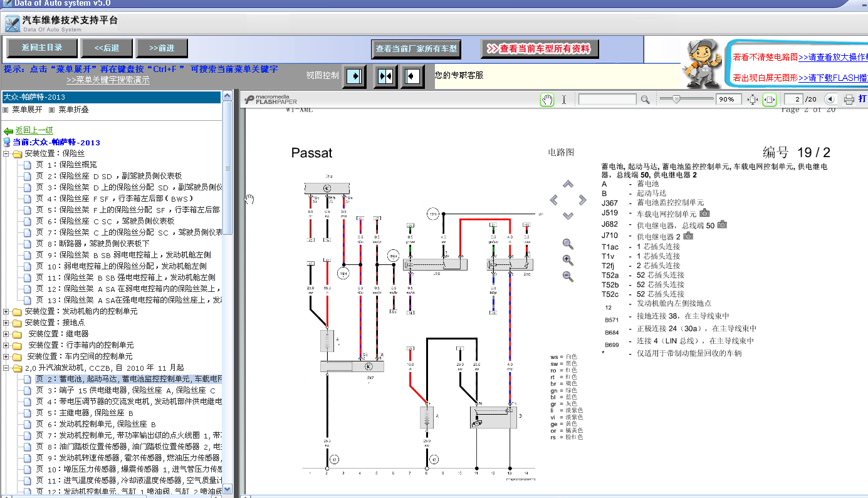Click the 返回上一级 link
Viewport: 868px width, 498px height.
(34, 131)
